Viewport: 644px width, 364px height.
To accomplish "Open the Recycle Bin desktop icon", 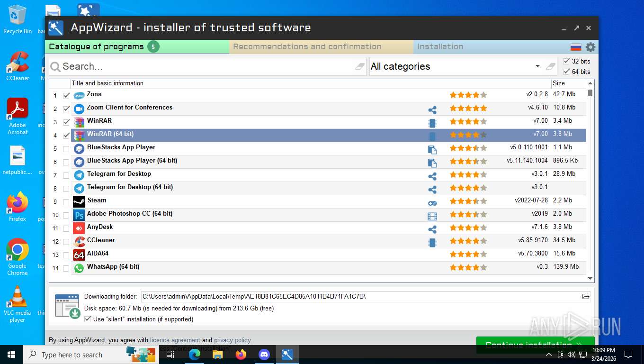I will 17,20.
